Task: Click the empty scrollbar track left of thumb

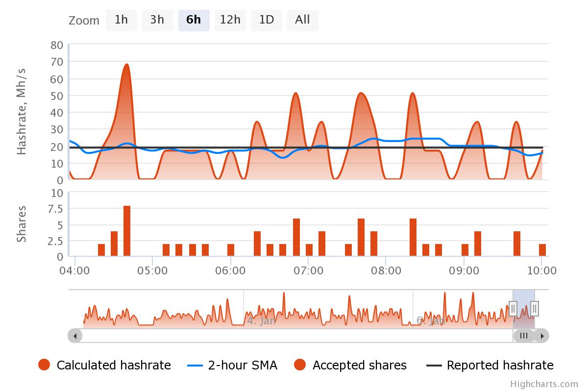Action: pyautogui.click(x=294, y=336)
